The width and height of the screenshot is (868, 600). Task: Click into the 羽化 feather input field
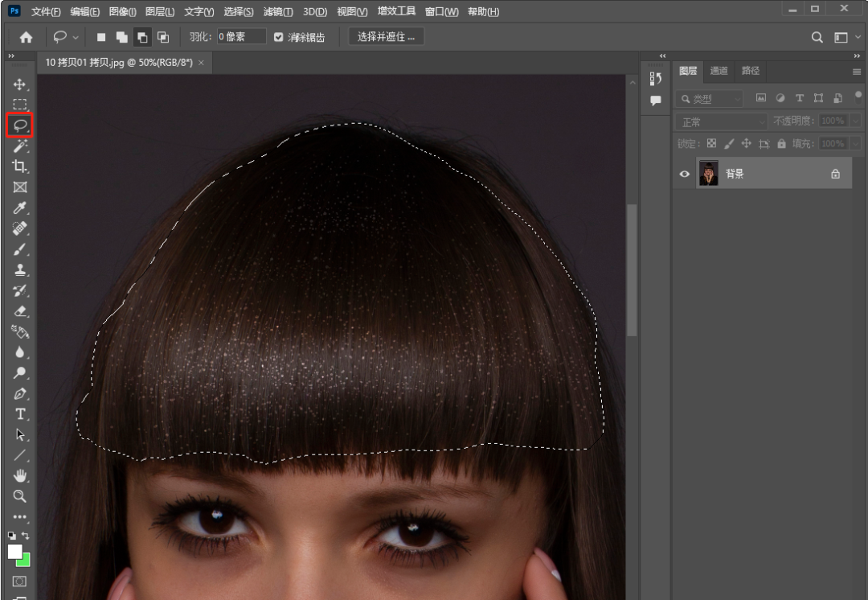coord(242,37)
